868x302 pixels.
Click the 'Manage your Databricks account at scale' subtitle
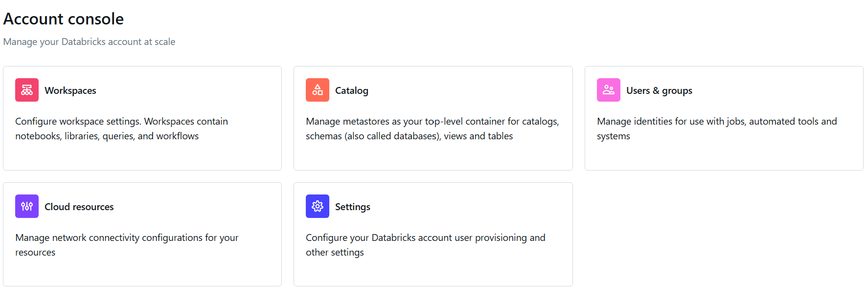point(89,42)
